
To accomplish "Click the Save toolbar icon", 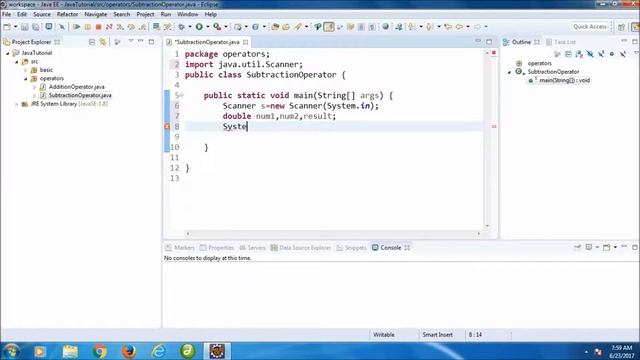I will [25, 27].
